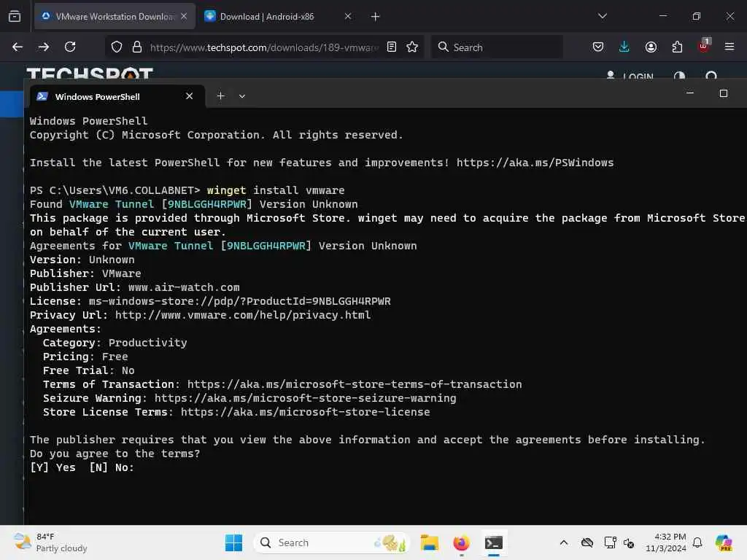Open the clock showing 4:32 PM

[x=665, y=542]
